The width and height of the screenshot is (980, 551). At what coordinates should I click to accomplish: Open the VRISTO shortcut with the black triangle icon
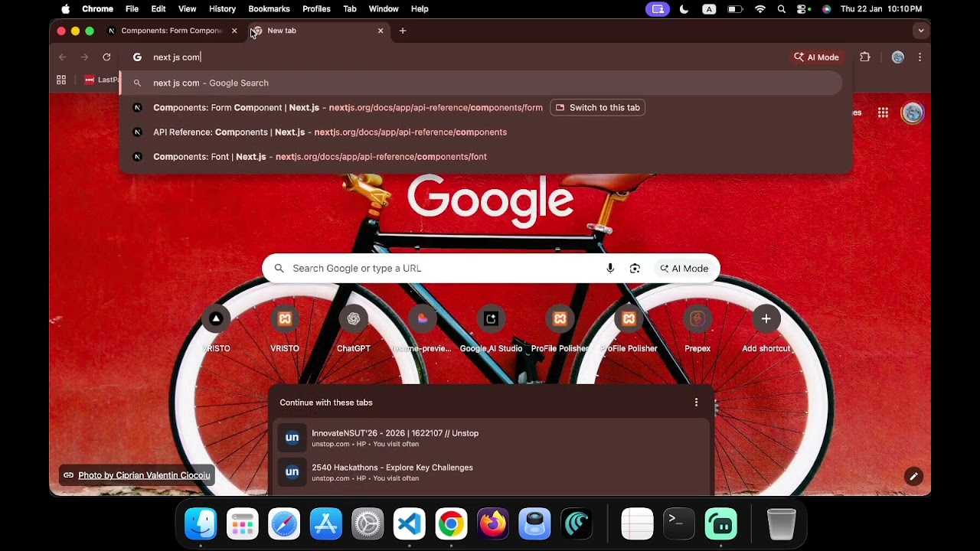(216, 327)
